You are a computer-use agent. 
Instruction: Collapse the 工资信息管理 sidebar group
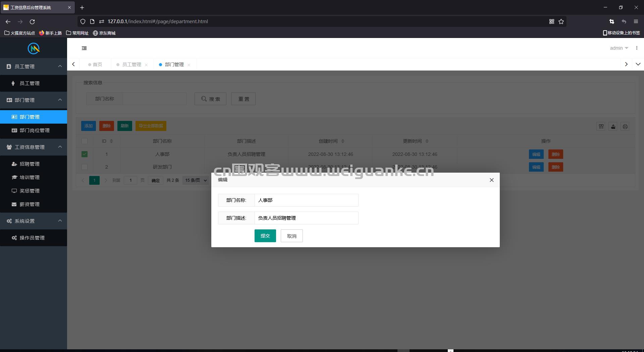click(x=34, y=147)
